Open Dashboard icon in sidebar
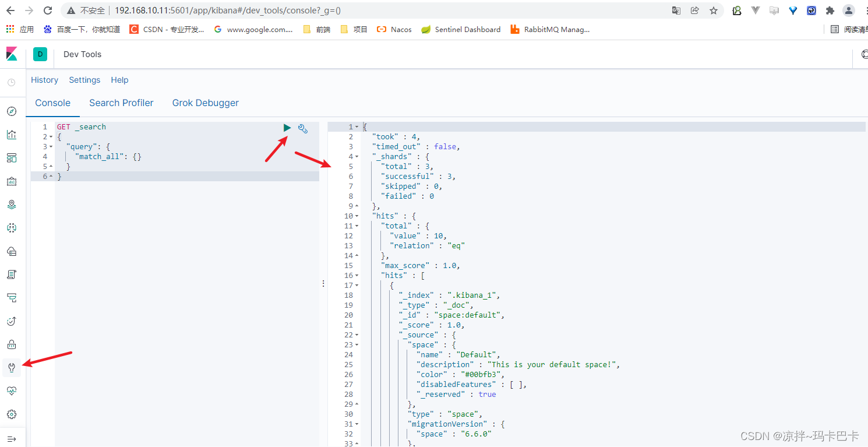868x447 pixels. point(12,158)
